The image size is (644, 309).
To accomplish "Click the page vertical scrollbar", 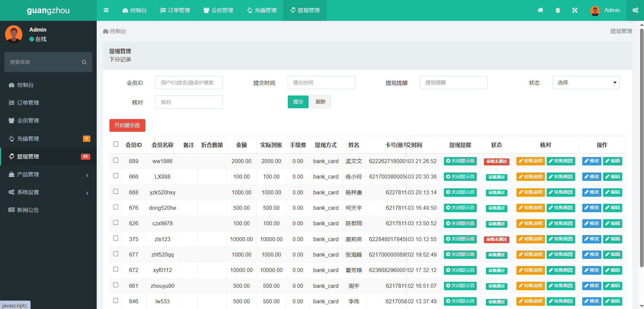I will (x=642, y=148).
